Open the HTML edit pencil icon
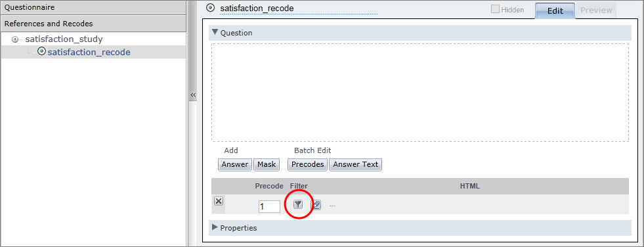The image size is (644, 247). (316, 205)
